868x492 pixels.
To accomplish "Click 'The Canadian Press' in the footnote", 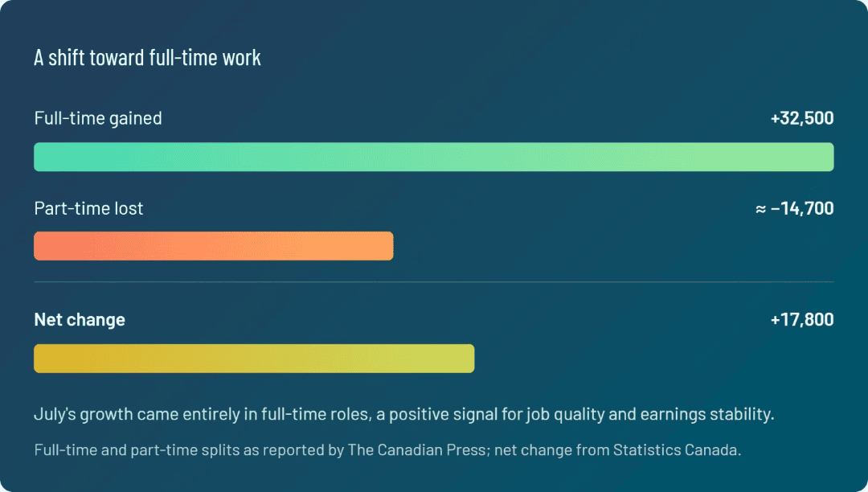I will coord(417,450).
